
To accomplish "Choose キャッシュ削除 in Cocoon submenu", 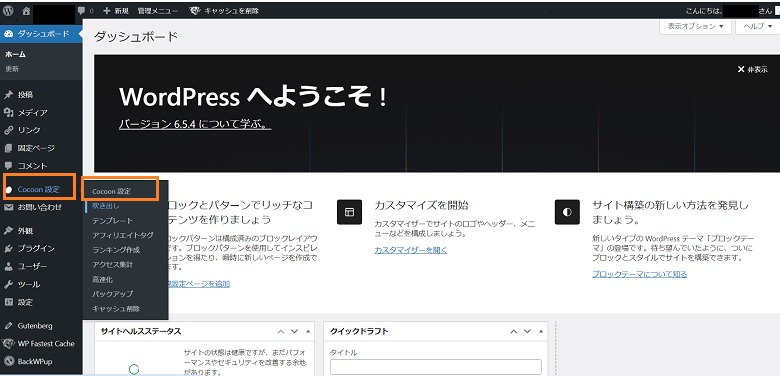I will [x=116, y=309].
